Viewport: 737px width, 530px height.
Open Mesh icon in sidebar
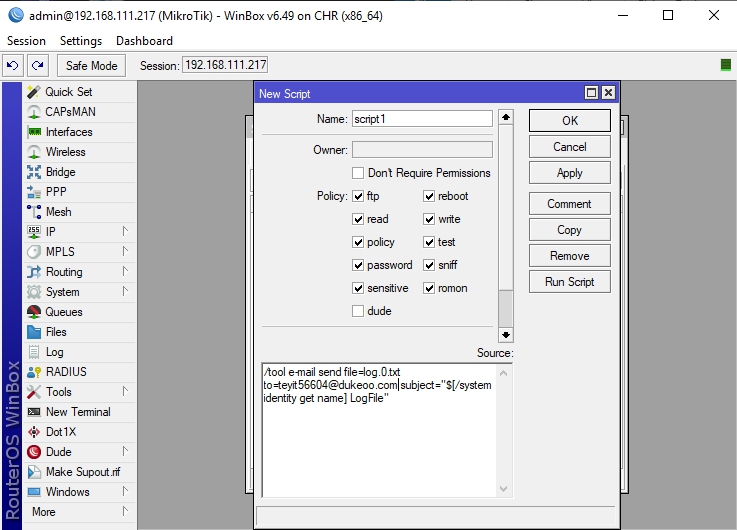pos(34,212)
